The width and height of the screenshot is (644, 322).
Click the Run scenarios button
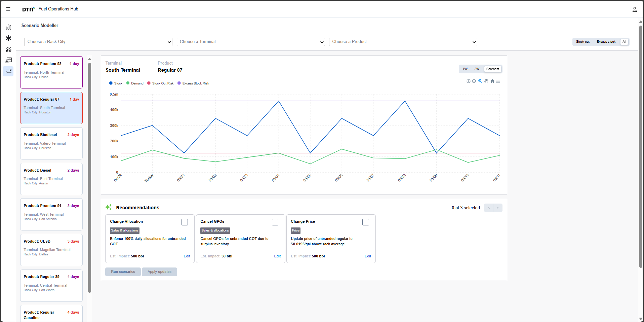click(x=123, y=272)
